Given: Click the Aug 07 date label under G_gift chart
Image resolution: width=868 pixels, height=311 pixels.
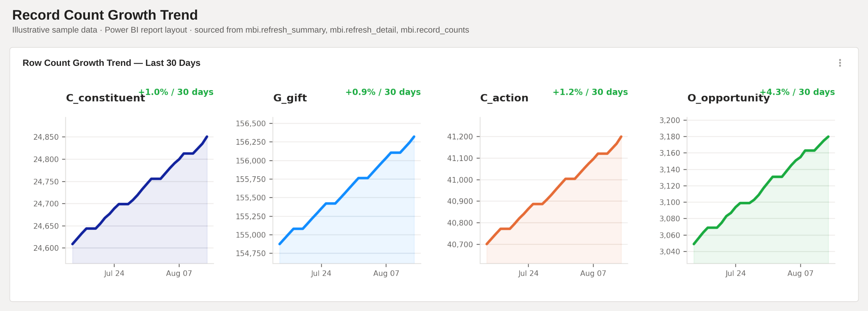Looking at the screenshot, I should [386, 273].
